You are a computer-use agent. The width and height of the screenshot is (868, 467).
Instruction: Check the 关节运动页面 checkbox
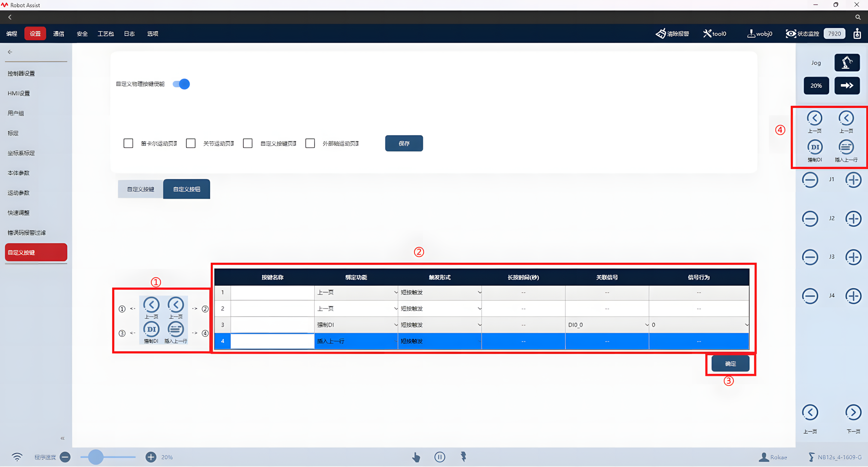(x=191, y=143)
